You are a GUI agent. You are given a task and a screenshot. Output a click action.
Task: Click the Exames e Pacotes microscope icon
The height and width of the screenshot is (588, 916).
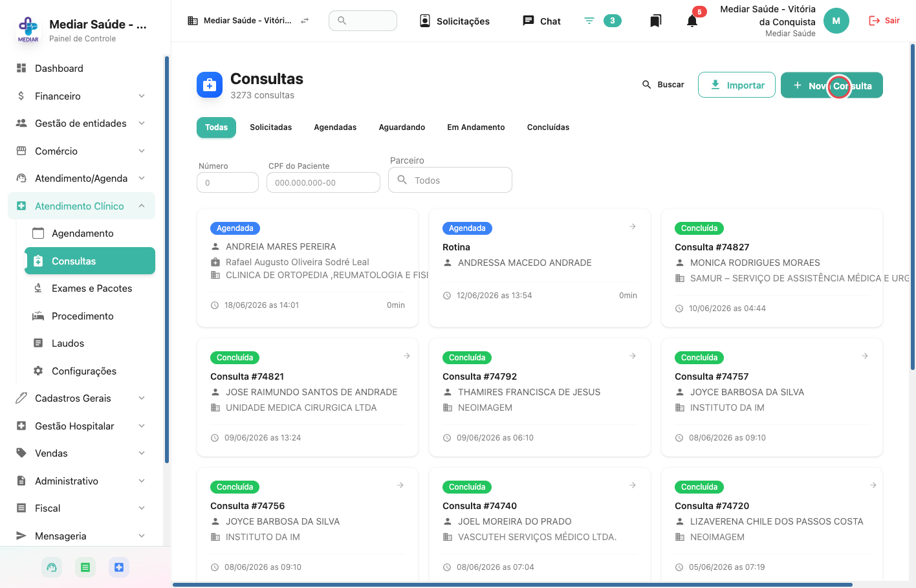tap(38, 288)
